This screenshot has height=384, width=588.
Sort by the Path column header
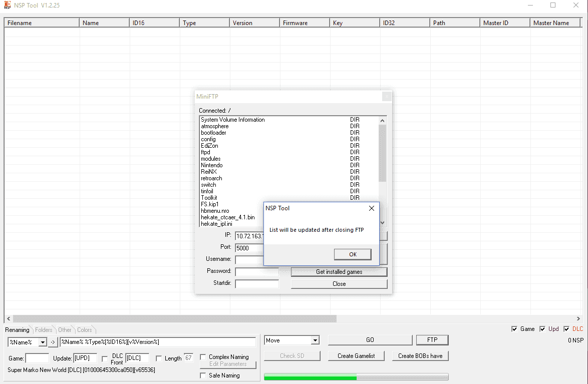click(455, 23)
